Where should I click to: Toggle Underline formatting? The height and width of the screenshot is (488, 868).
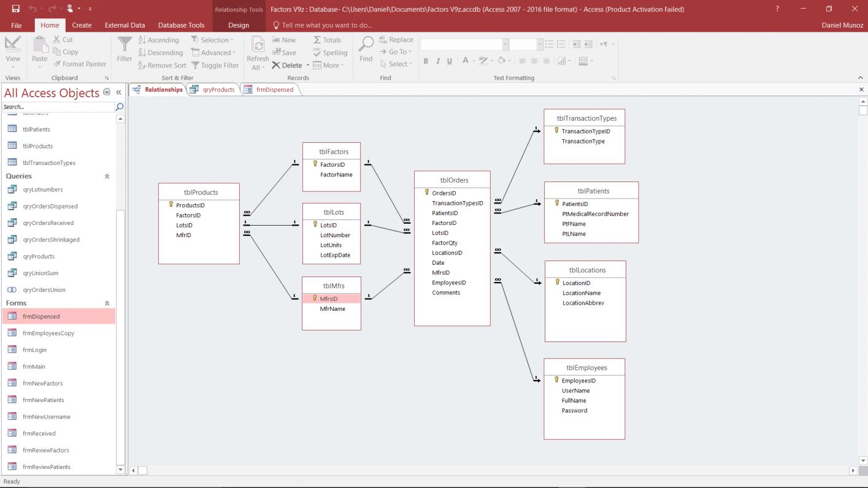click(450, 61)
